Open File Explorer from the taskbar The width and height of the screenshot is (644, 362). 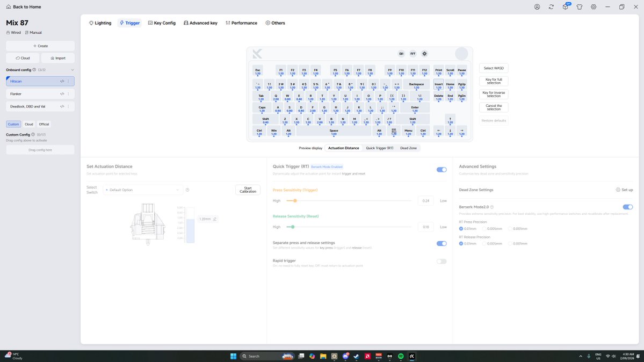[323, 356]
